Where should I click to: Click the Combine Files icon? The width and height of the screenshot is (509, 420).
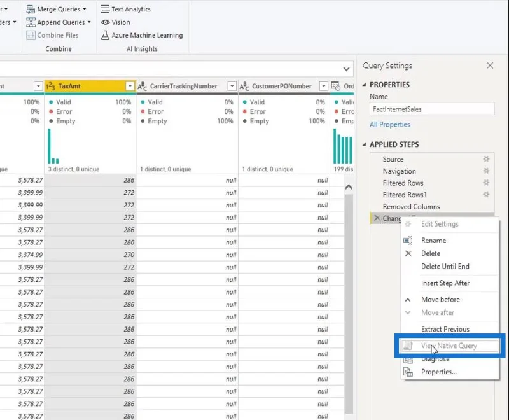[x=31, y=36]
